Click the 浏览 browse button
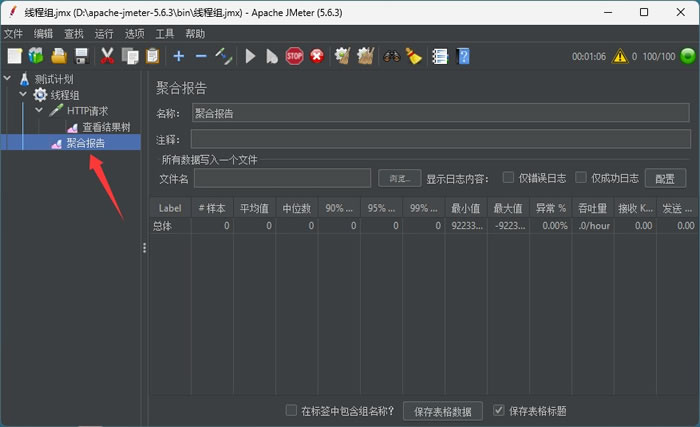 400,178
